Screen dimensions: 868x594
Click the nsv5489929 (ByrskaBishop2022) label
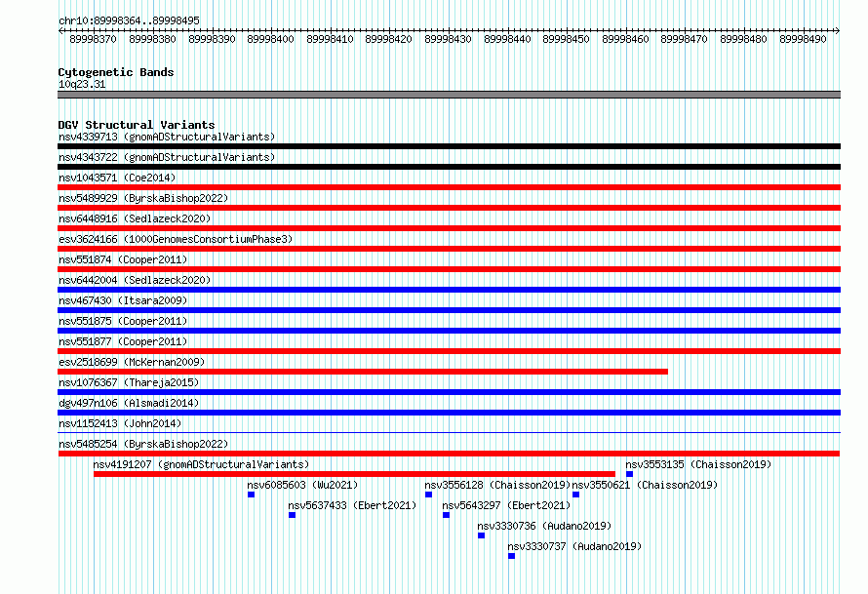[143, 198]
